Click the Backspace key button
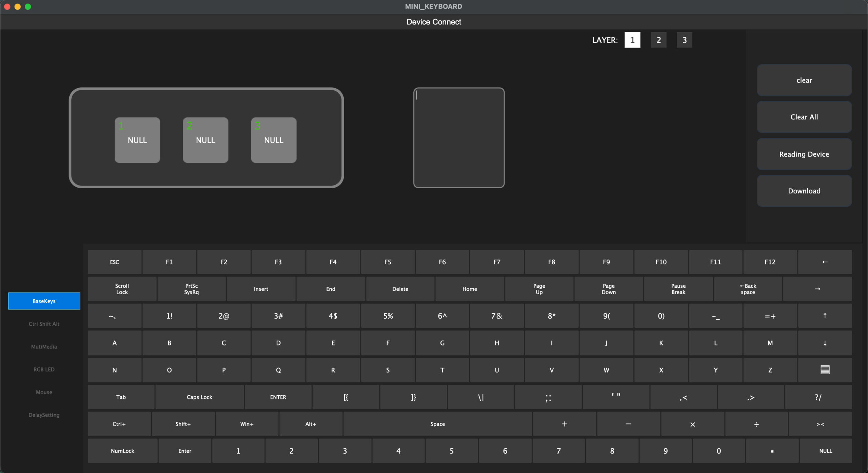Image resolution: width=868 pixels, height=473 pixels. [748, 289]
